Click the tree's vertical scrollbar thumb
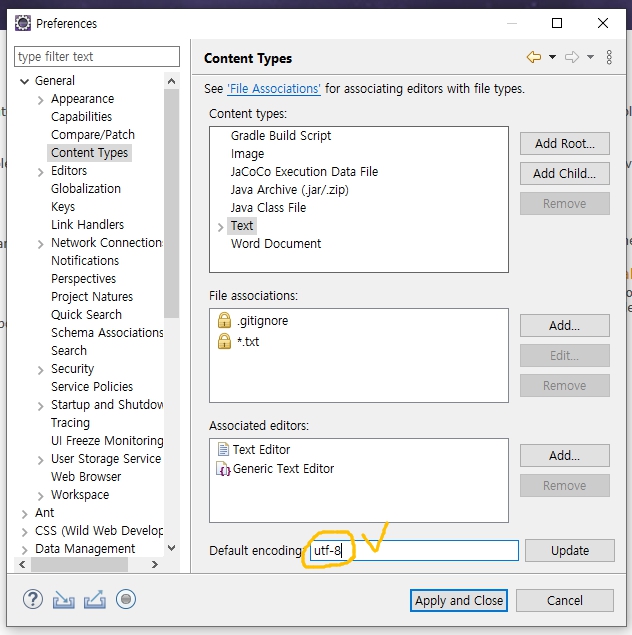 [x=171, y=204]
